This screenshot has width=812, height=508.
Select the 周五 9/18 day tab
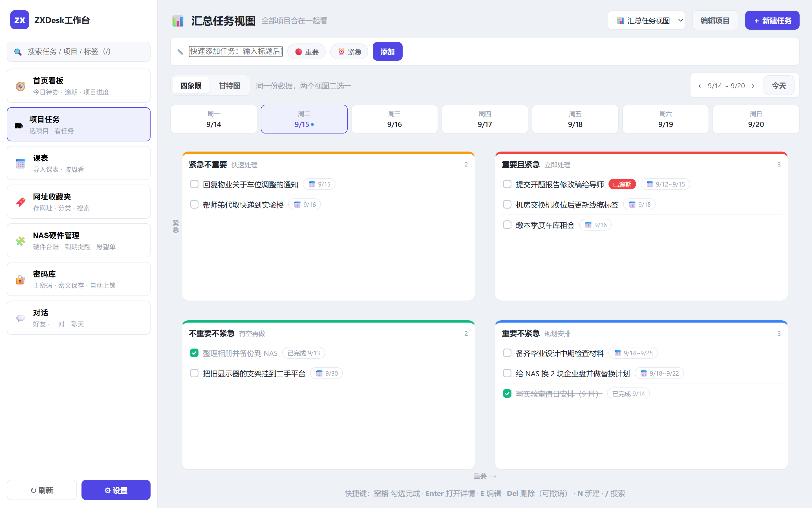tap(575, 119)
